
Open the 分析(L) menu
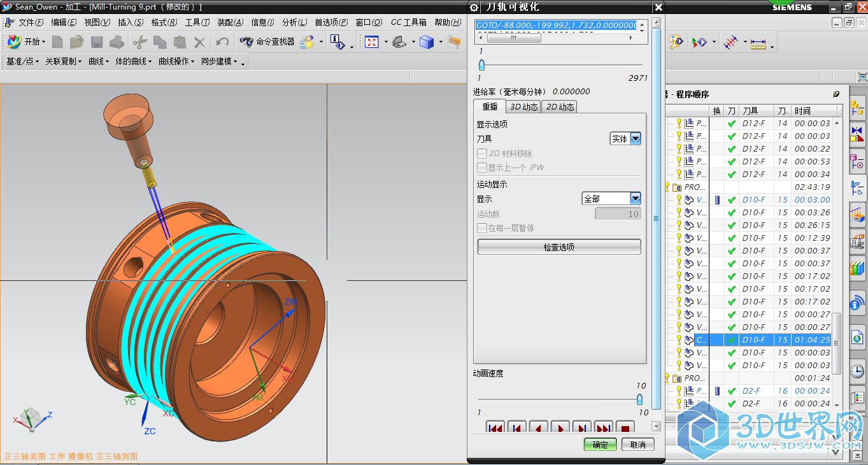(294, 22)
